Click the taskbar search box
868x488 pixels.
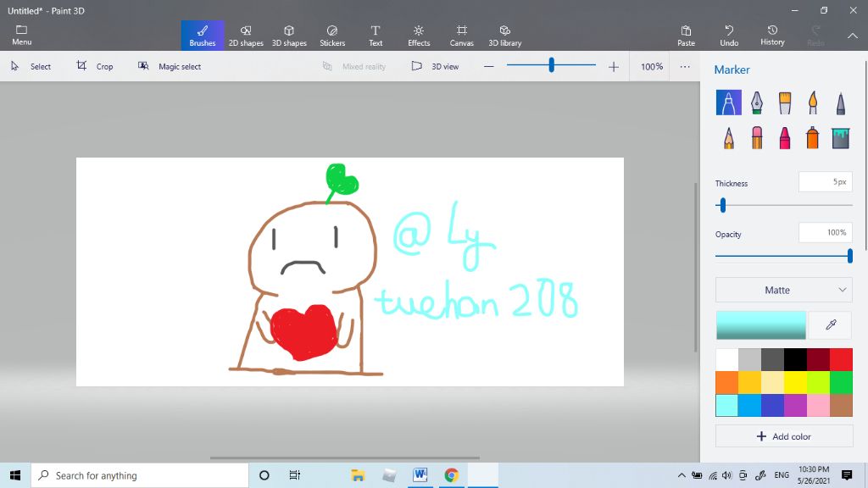coord(140,475)
